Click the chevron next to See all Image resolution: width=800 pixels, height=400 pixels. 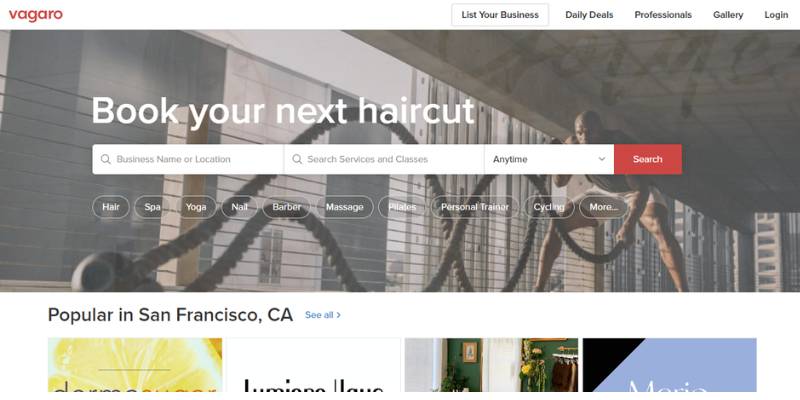point(339,315)
